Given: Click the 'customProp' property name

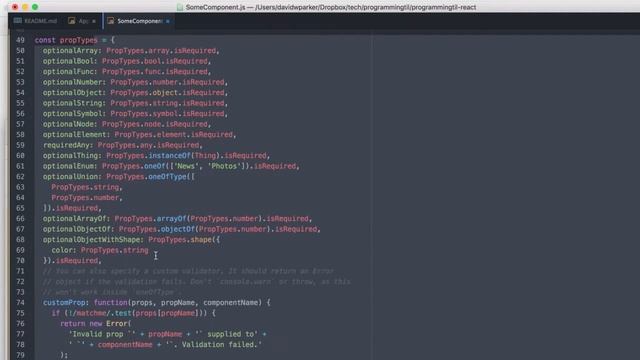Looking at the screenshot, I should click(x=64, y=302).
